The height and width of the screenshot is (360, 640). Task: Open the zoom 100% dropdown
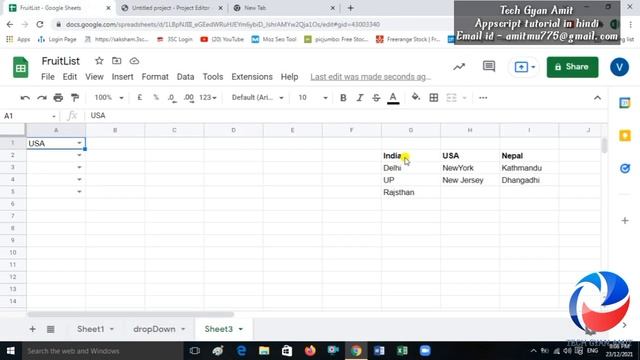tap(109, 98)
